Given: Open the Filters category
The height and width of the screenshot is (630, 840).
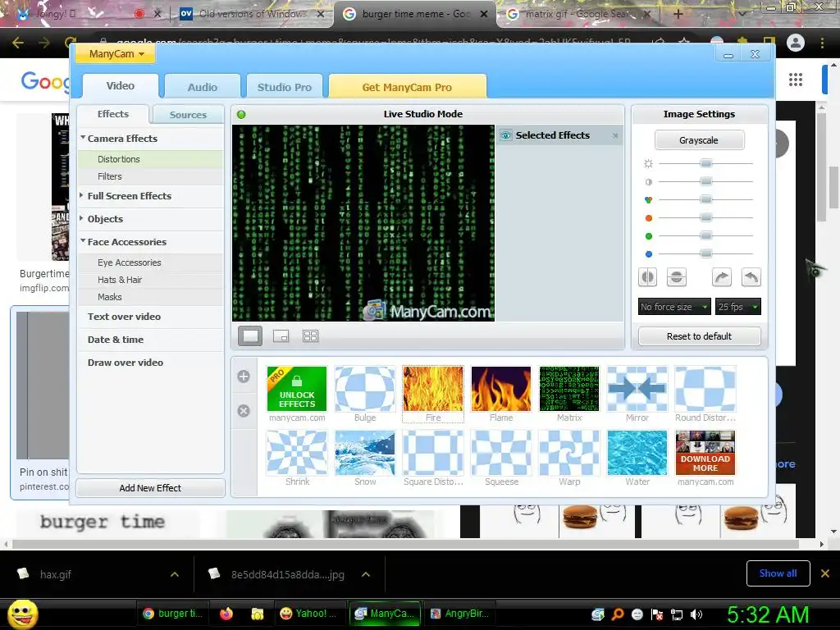Looking at the screenshot, I should (151, 176).
